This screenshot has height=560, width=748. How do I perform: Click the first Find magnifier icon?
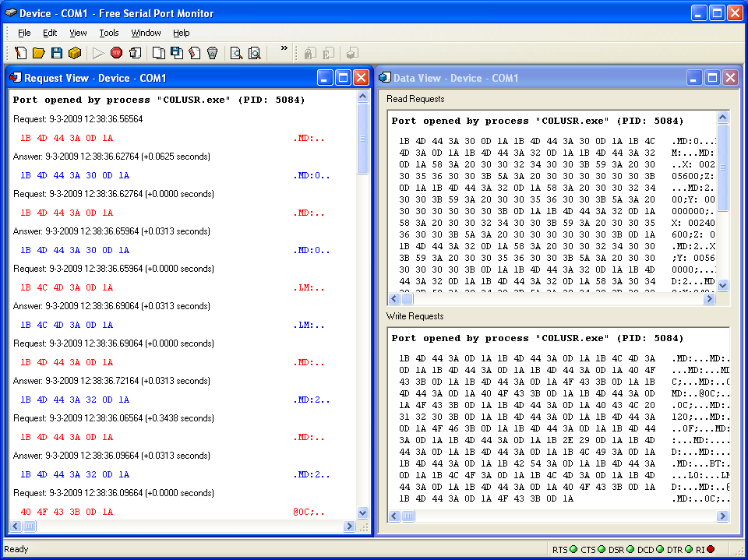tap(236, 53)
